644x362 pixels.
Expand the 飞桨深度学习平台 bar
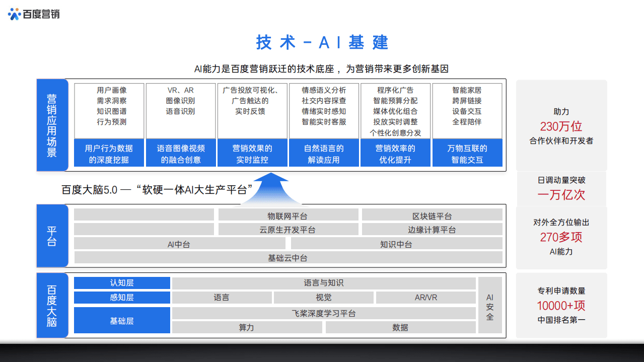click(x=324, y=313)
